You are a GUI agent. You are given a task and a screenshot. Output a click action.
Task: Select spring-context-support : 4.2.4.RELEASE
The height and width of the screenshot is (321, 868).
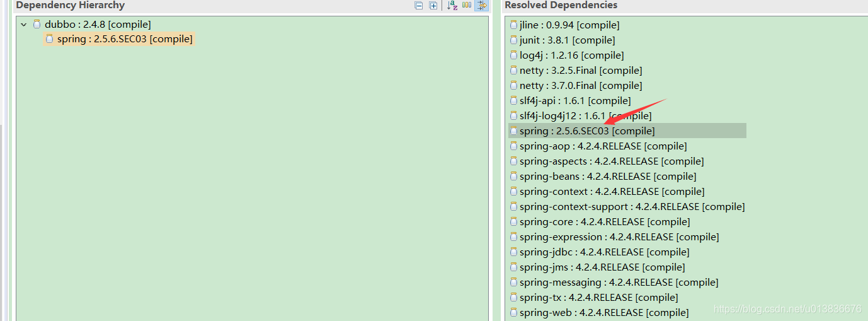point(632,207)
